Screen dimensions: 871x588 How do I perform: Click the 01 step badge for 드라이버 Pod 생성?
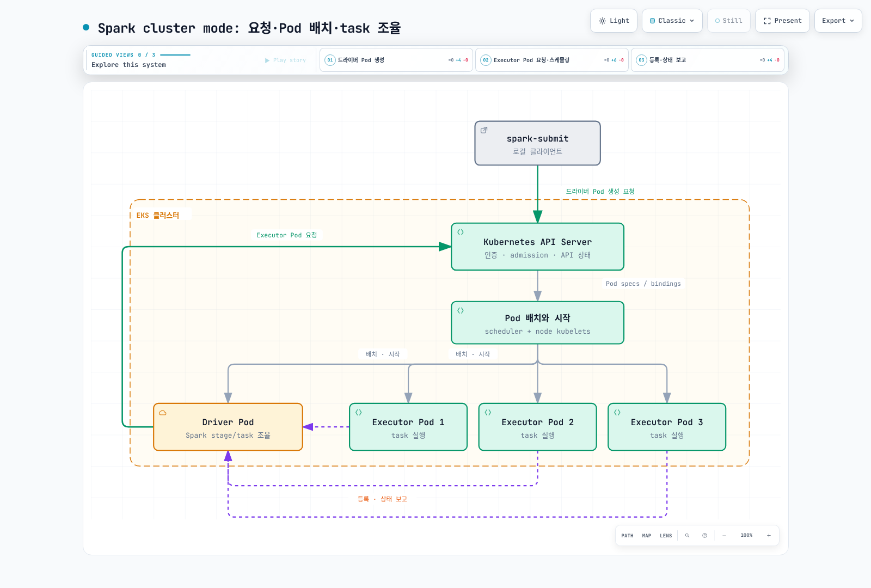[330, 60]
